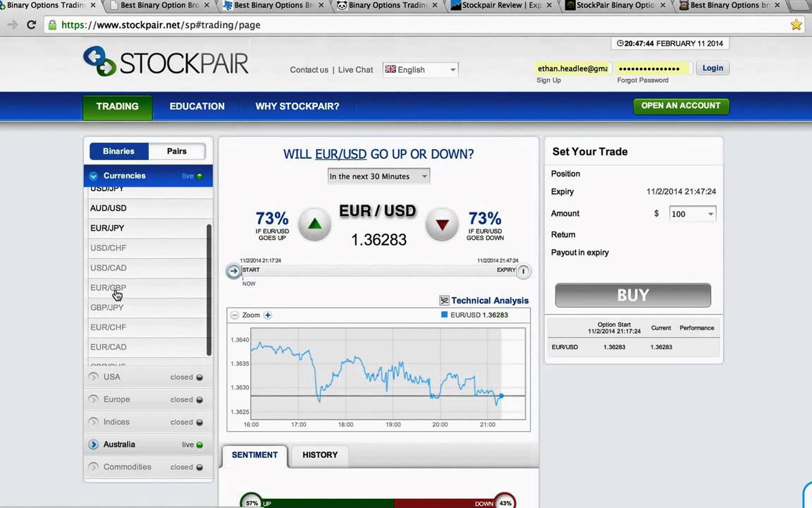Click the 43% DOWN sentiment circle
The image size is (812, 508).
pyautogui.click(x=505, y=502)
